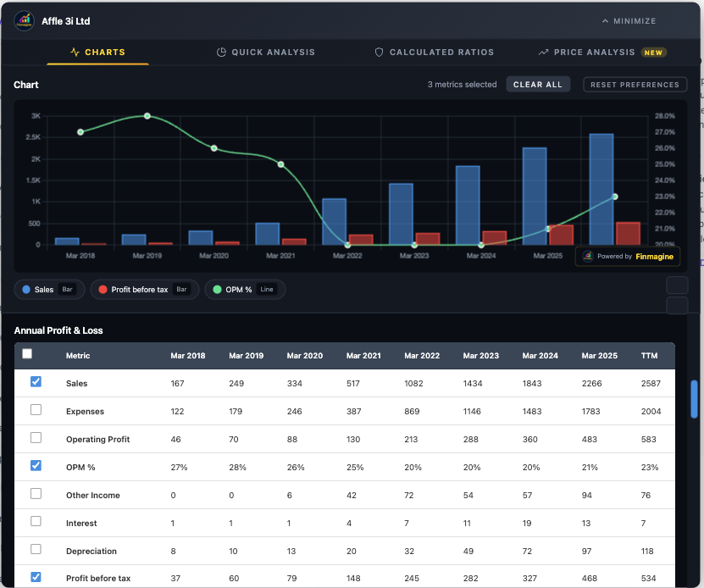Collapse the panel using the MINIMIZE control
The height and width of the screenshot is (588, 704).
point(629,21)
